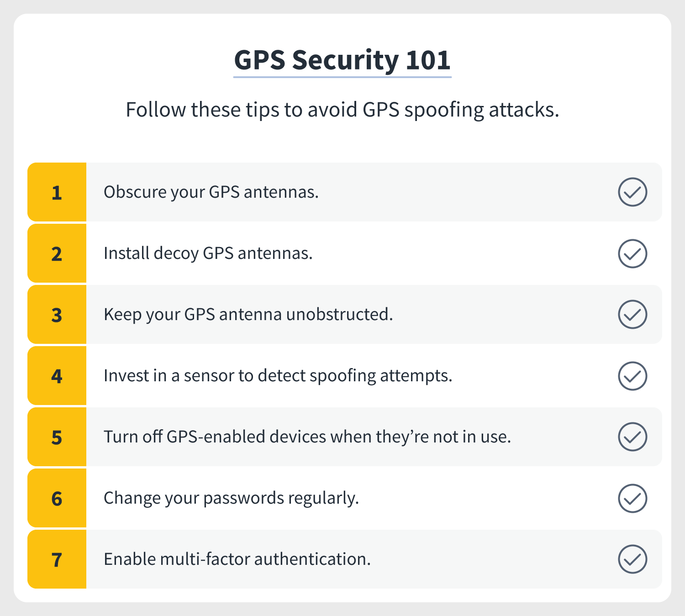
Task: Select yellow number 3 badge
Action: [x=57, y=315]
